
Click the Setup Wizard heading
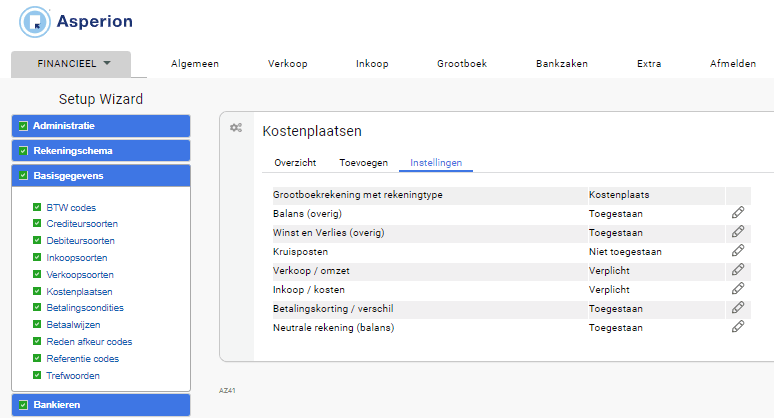coord(101,99)
